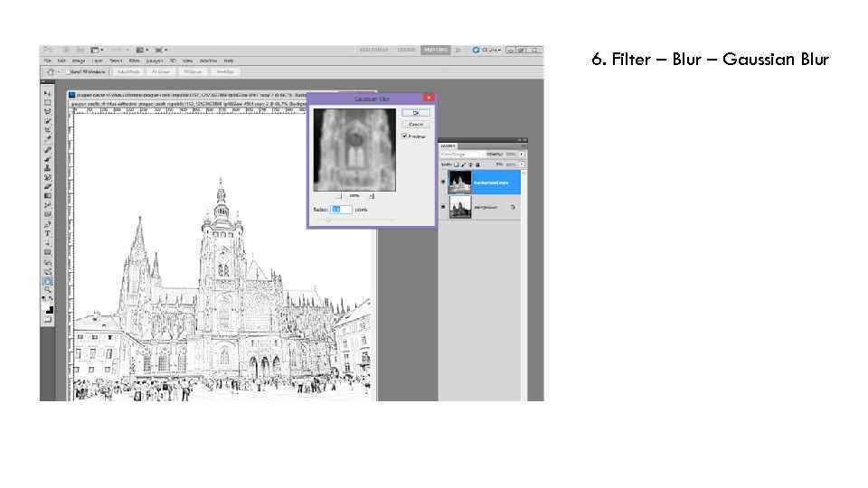
Task: Open the Select menu
Action: [116, 61]
